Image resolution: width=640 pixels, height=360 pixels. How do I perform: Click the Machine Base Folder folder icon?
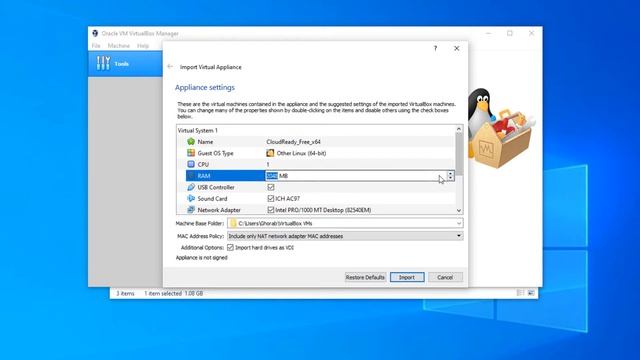233,223
